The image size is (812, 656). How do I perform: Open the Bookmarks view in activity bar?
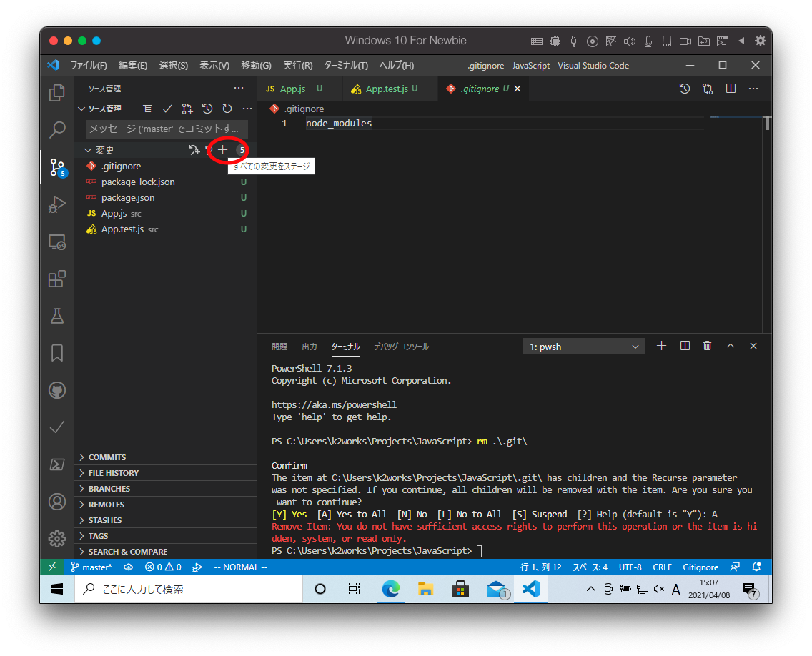coord(57,353)
